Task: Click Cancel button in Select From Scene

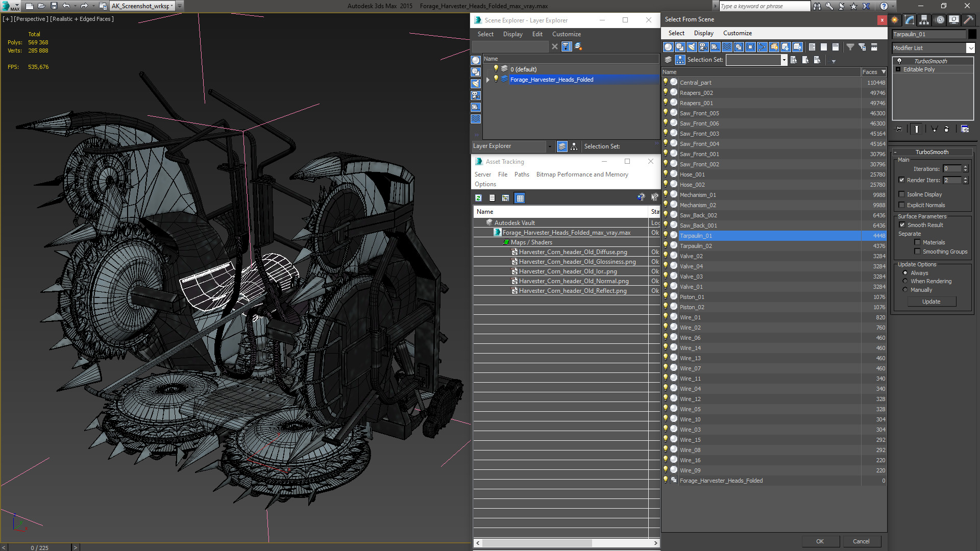Action: [861, 541]
